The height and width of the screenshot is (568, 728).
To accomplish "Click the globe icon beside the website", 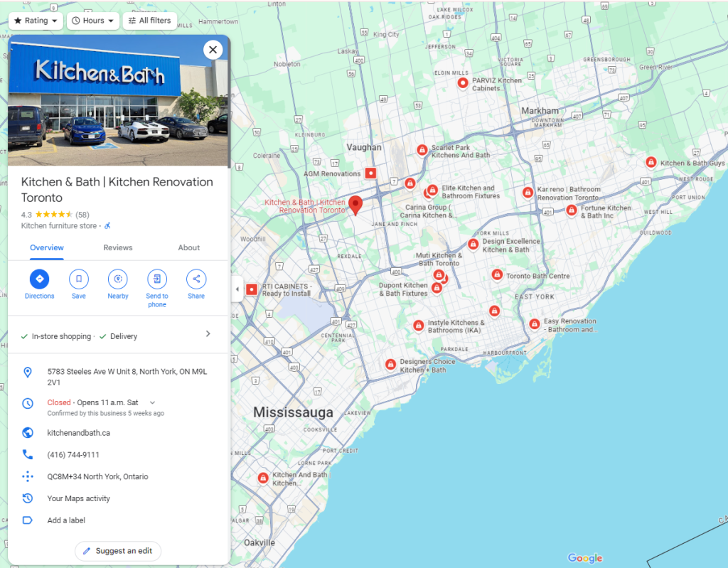I will coord(26,432).
